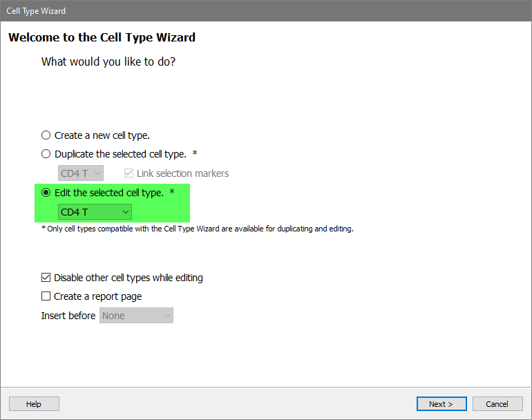Click the asterisk after 'Edit the selected cell type.'
The image size is (532, 420).
point(171,192)
